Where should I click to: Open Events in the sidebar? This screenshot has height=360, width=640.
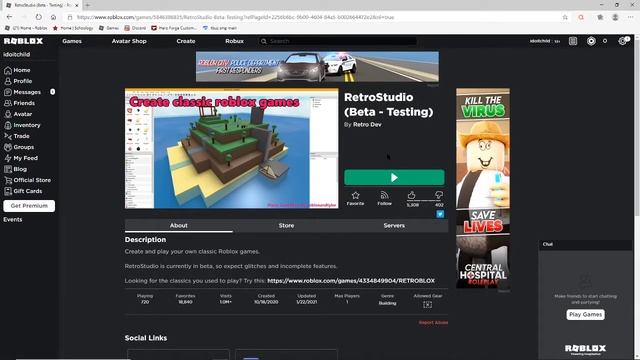(13, 220)
